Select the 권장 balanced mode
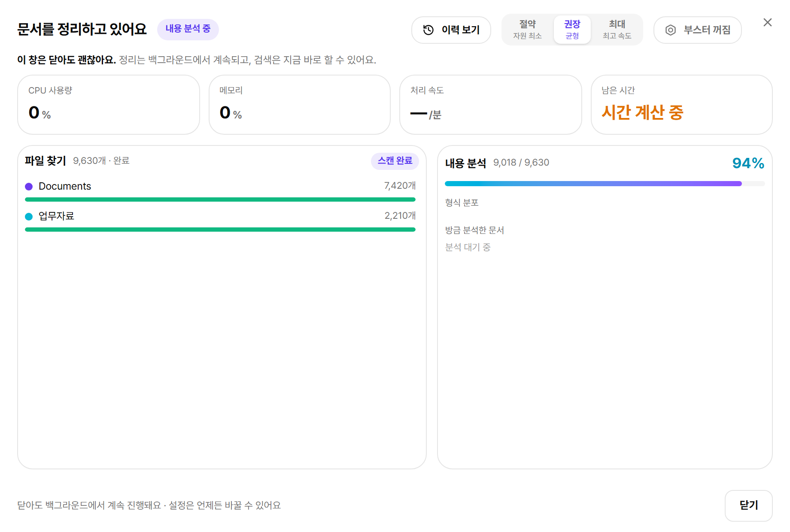Viewport: 790px width, 532px height. tap(572, 30)
